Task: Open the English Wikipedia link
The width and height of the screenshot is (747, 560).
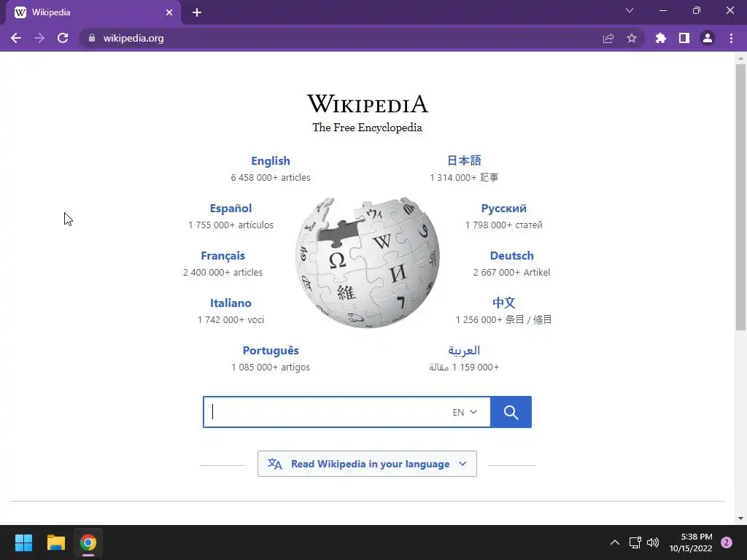Action: 271,161
